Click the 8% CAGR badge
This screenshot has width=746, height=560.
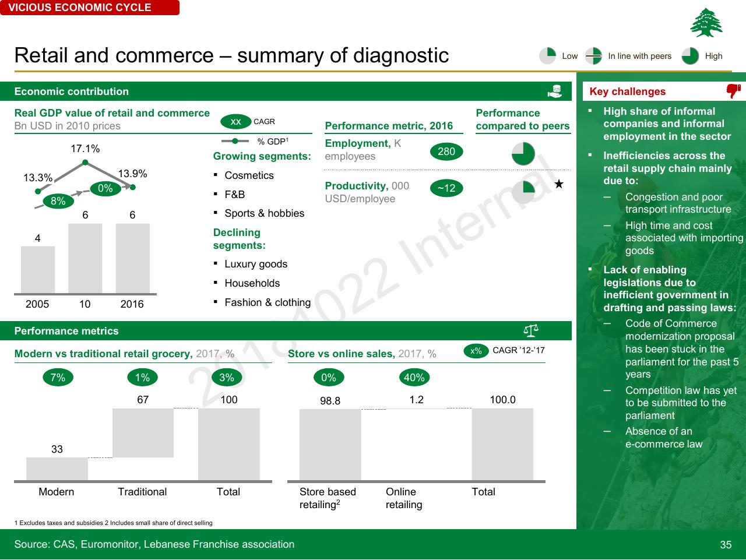[x=58, y=201]
